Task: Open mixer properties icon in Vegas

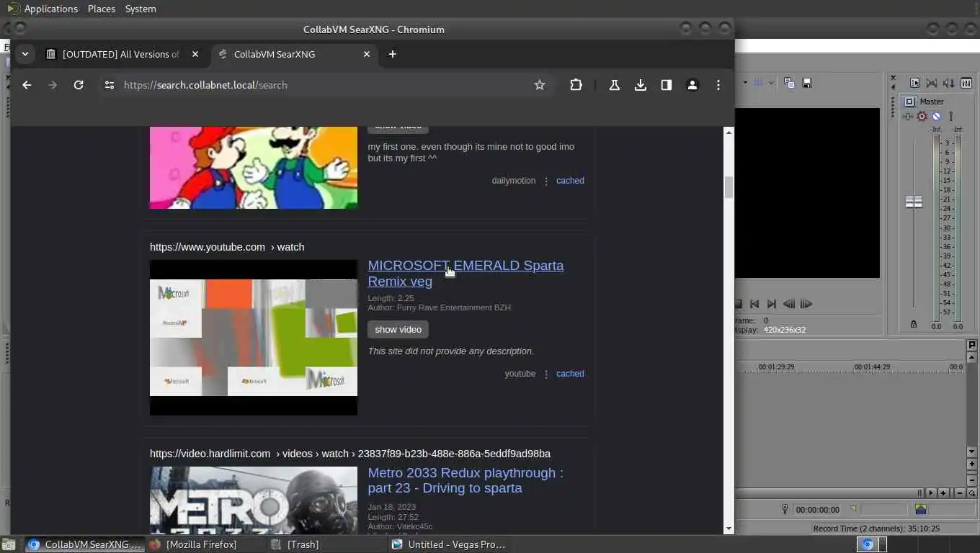Action: click(x=915, y=83)
